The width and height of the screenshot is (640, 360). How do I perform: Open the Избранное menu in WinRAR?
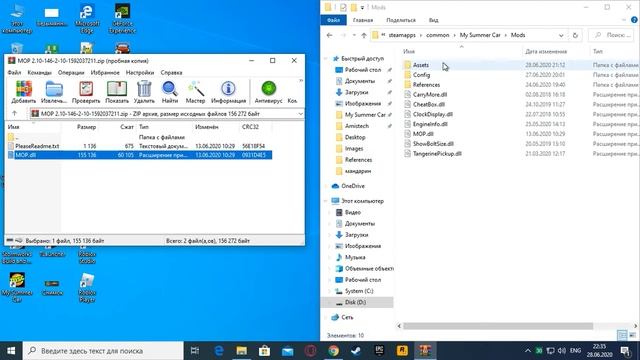[105, 72]
